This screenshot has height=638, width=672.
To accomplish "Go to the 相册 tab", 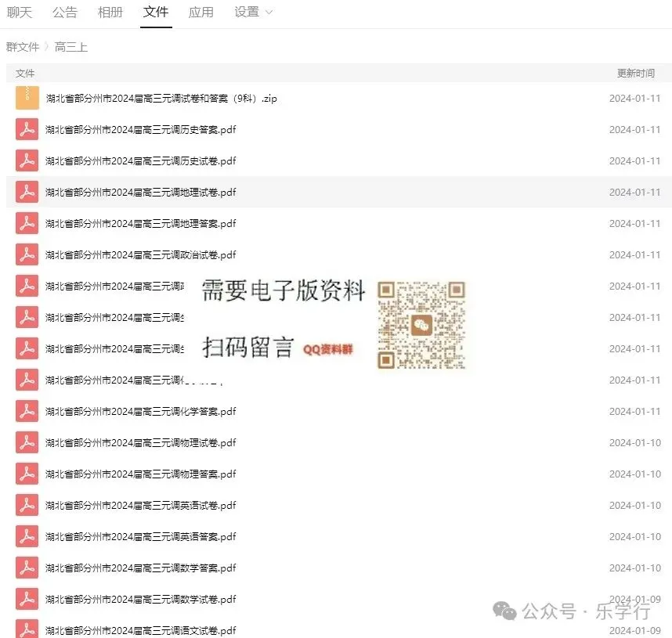I will tap(110, 12).
